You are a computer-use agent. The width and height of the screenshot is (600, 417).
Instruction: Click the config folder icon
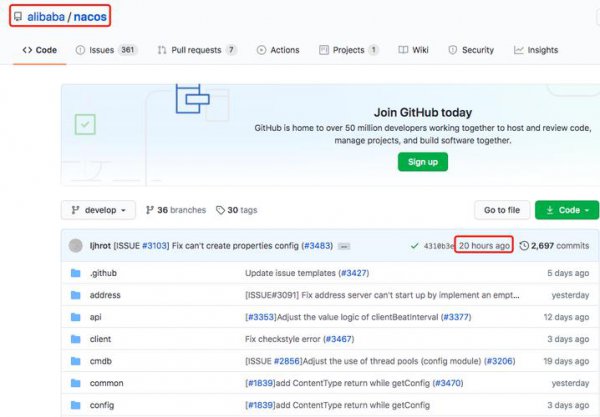[76, 405]
